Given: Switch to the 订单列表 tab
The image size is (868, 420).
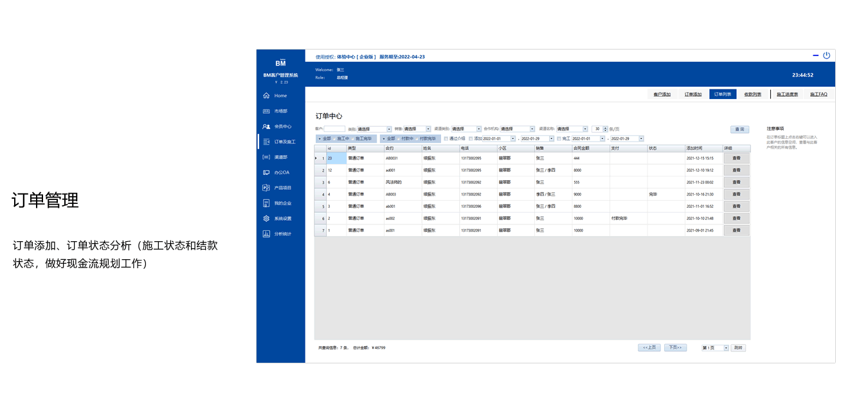Looking at the screenshot, I should [x=723, y=95].
